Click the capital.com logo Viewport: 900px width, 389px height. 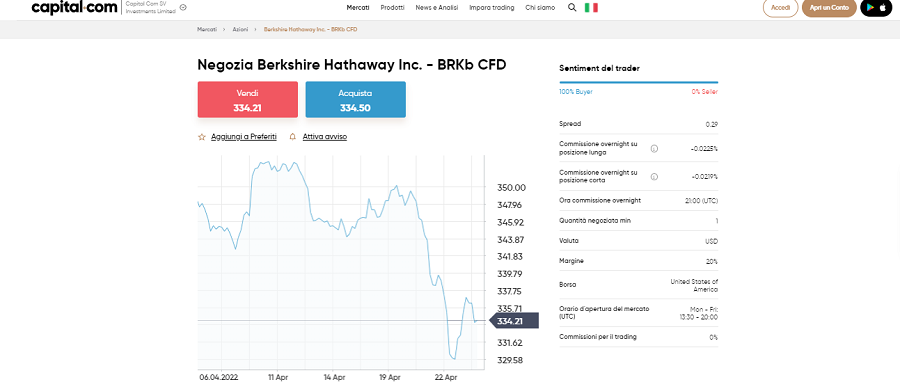pyautogui.click(x=75, y=7)
